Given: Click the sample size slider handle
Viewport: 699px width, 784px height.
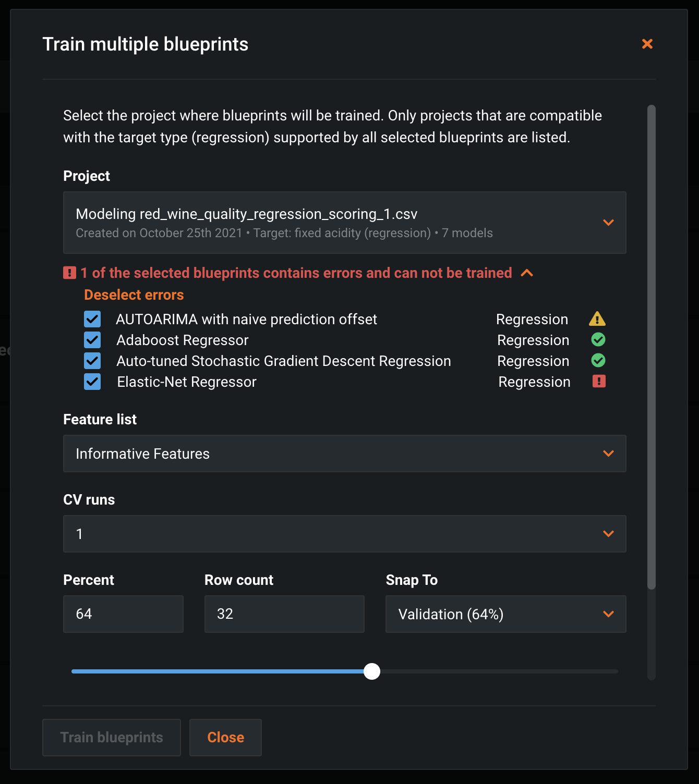Looking at the screenshot, I should pyautogui.click(x=372, y=671).
